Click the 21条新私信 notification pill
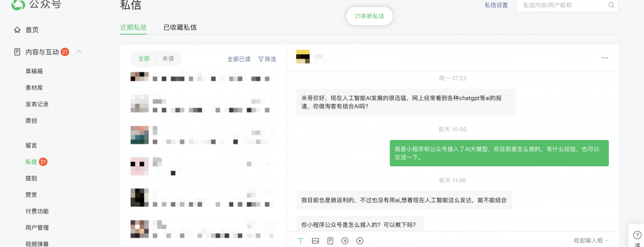 tap(369, 16)
